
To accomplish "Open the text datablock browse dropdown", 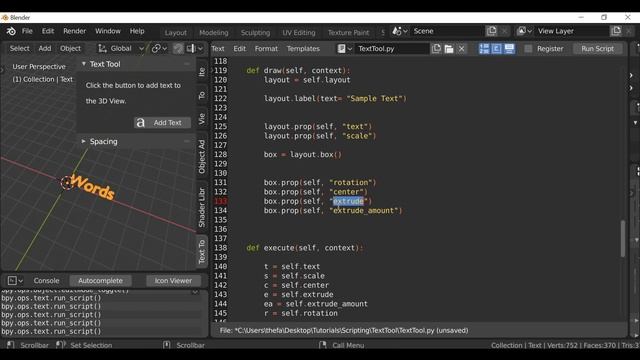I will [x=345, y=49].
